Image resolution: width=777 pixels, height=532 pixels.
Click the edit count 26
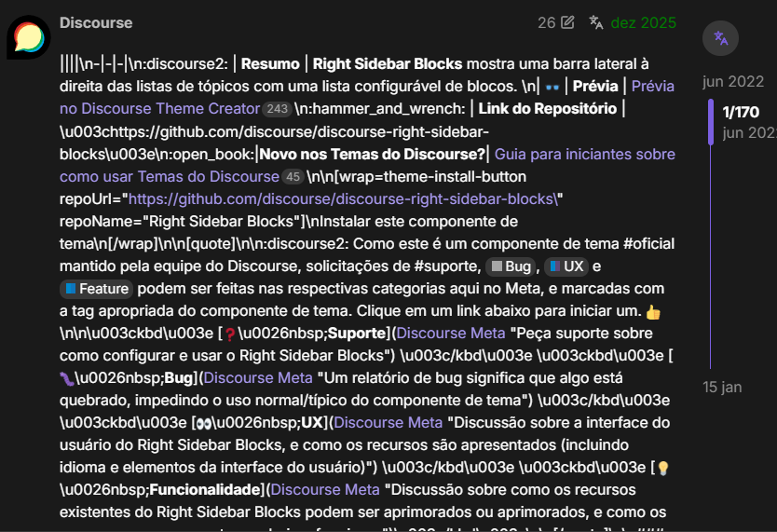click(x=547, y=22)
